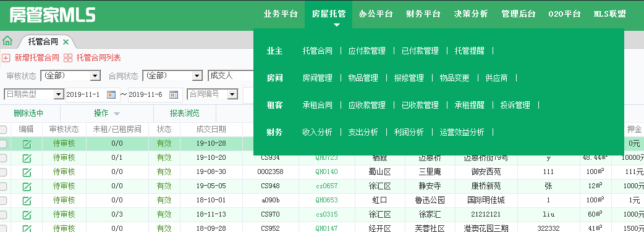The height and width of the screenshot is (232, 644).
Task: Check the row dated 19-05-05
Action: 3,186
